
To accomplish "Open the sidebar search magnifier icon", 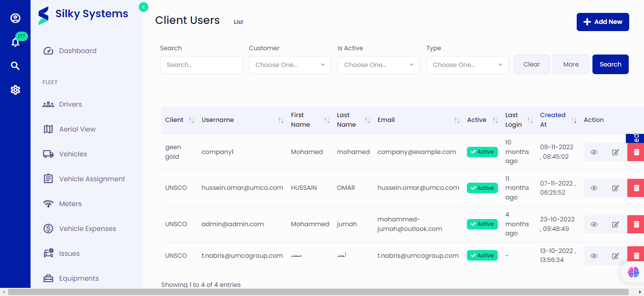I will coord(15,66).
